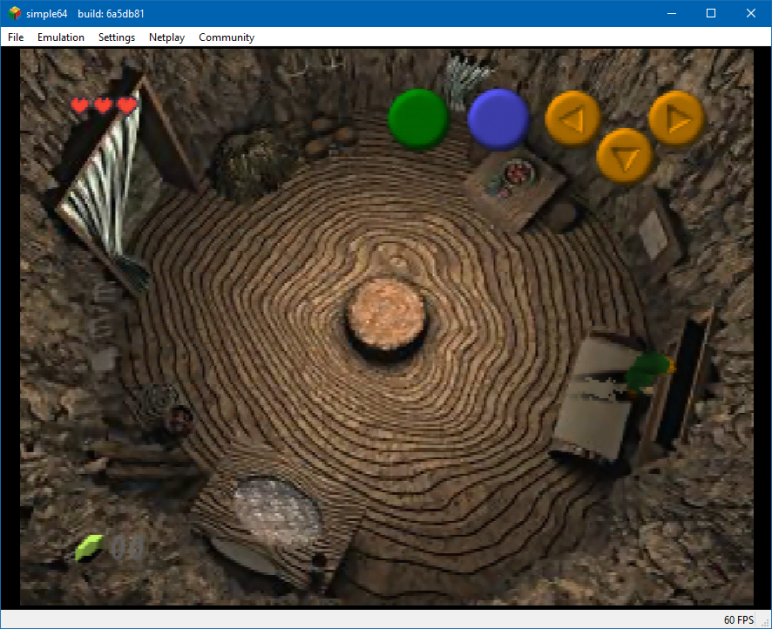Screen dimensions: 772x629
Task: Click the C-down yellow button icon
Action: tap(624, 157)
